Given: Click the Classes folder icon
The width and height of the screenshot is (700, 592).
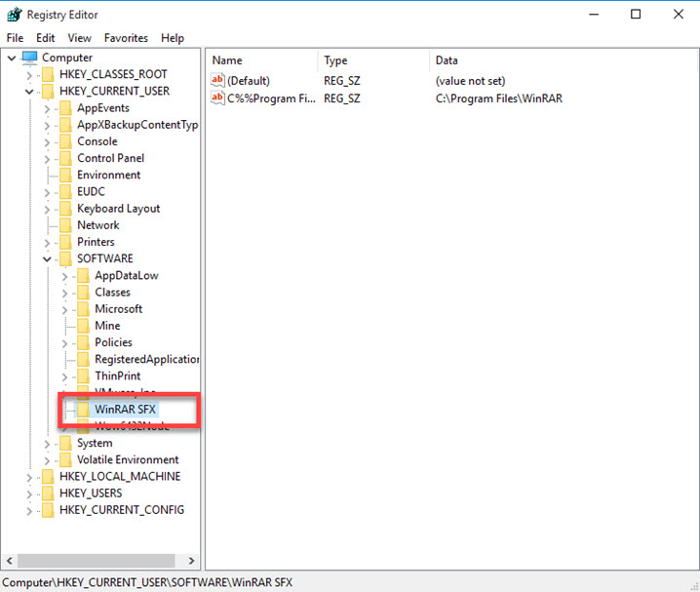Looking at the screenshot, I should (84, 293).
